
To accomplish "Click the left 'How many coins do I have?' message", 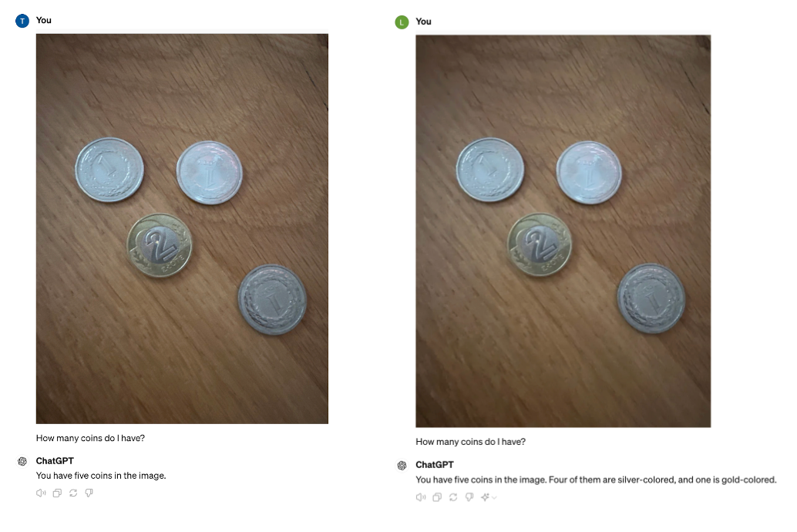I will [90, 438].
